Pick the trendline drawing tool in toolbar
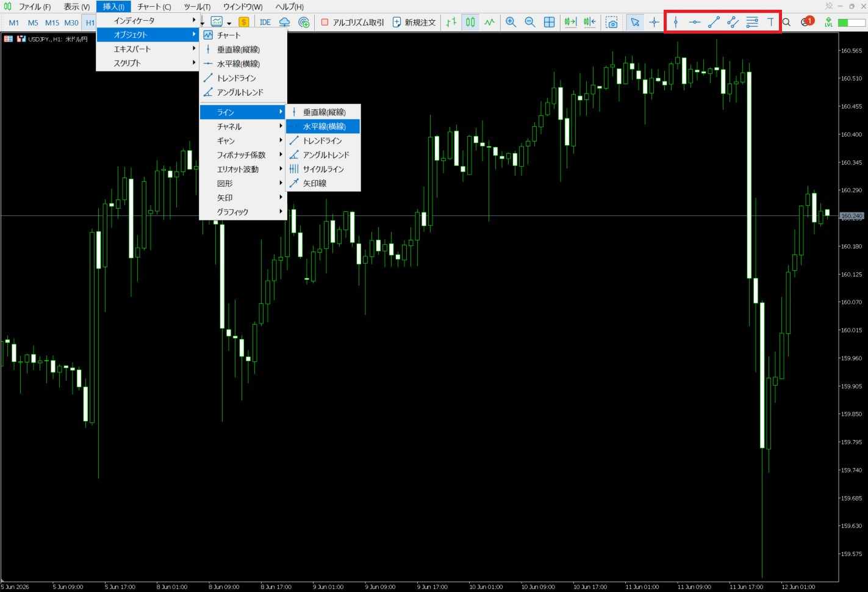The width and height of the screenshot is (868, 592). [x=714, y=23]
